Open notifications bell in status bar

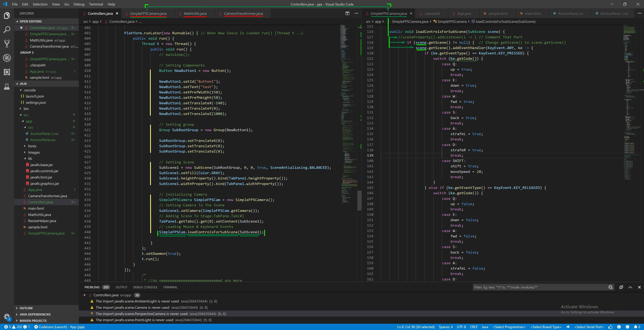pyautogui.click(x=635, y=327)
